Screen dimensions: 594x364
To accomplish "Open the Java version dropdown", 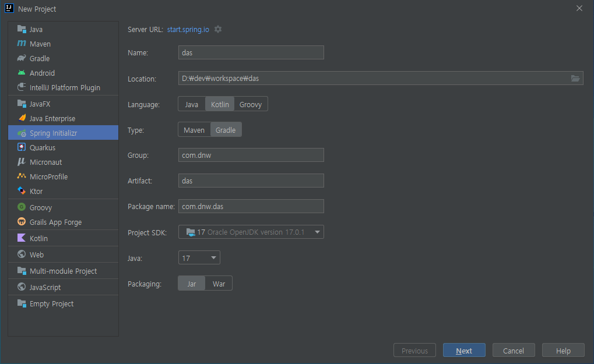I will click(199, 257).
